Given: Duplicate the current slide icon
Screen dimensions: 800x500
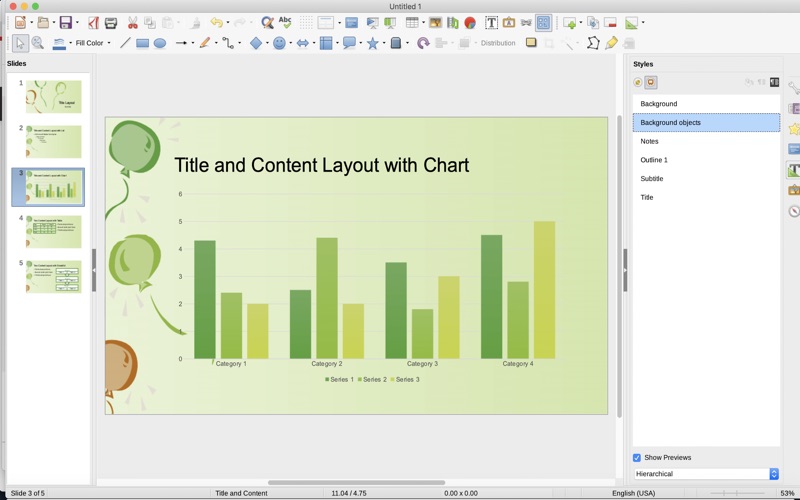Looking at the screenshot, I should 593,22.
